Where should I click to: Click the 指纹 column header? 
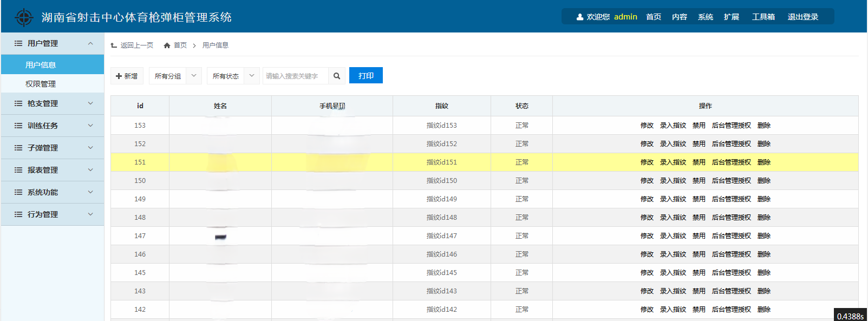tap(442, 106)
